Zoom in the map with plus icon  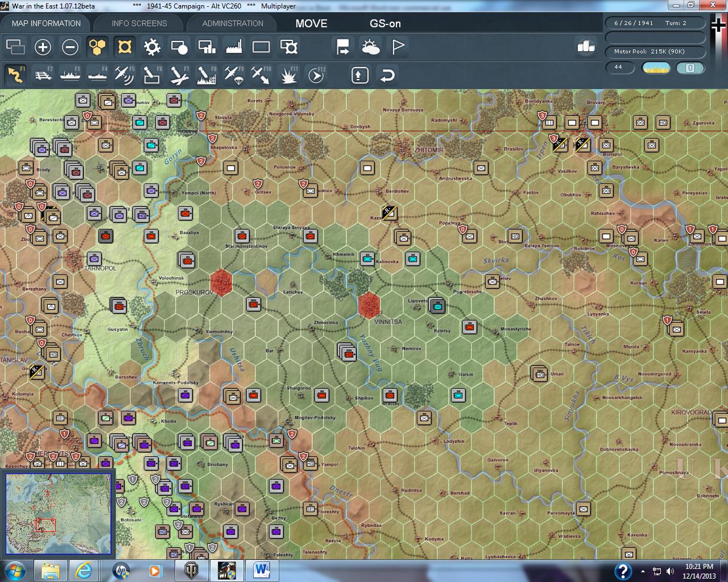pyautogui.click(x=43, y=47)
